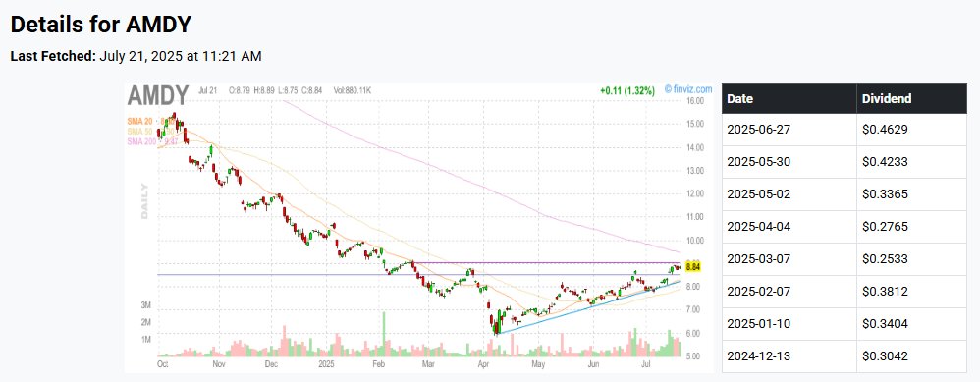This screenshot has height=382, width=980.
Task: Select the 2025-03-07 date cell
Action: click(x=789, y=259)
